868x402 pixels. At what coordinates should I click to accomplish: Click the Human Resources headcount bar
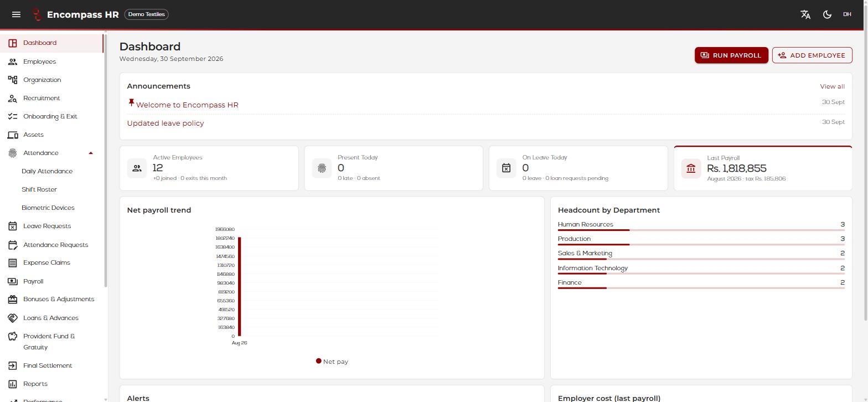point(701,230)
